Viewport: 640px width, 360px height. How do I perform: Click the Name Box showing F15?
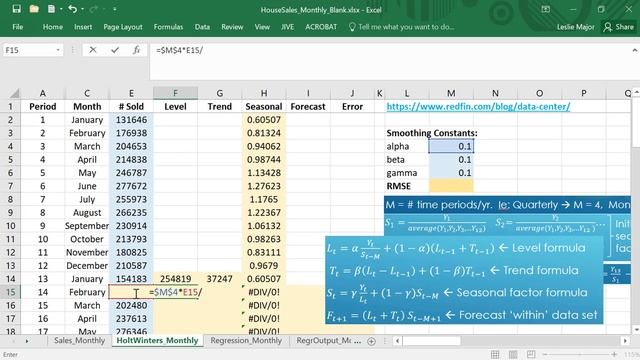click(x=29, y=50)
